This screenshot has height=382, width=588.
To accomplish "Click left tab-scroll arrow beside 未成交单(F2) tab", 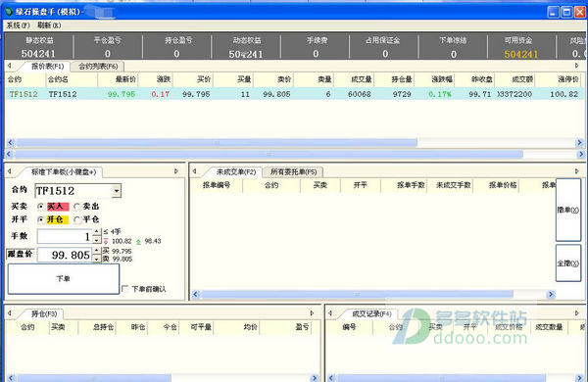I will tap(195, 171).
